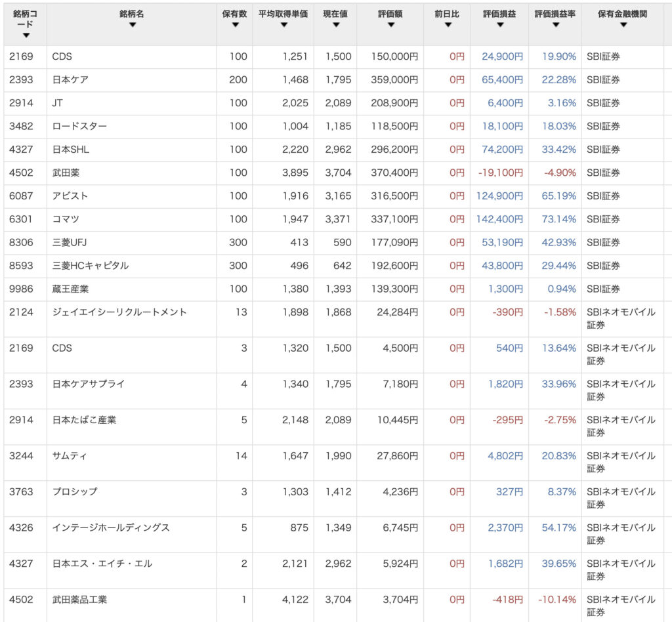Sort by 現在値 column arrow
This screenshot has height=622, width=672.
[x=336, y=25]
